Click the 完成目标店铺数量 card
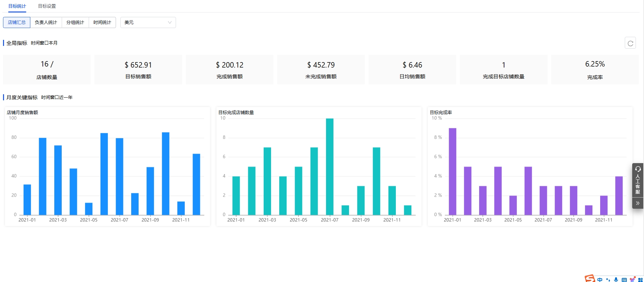The image size is (644, 282). click(x=504, y=70)
